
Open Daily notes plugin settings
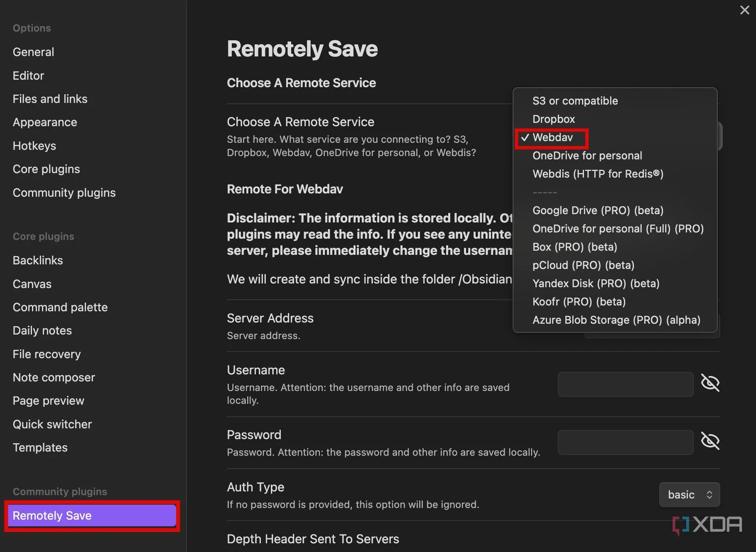42,330
